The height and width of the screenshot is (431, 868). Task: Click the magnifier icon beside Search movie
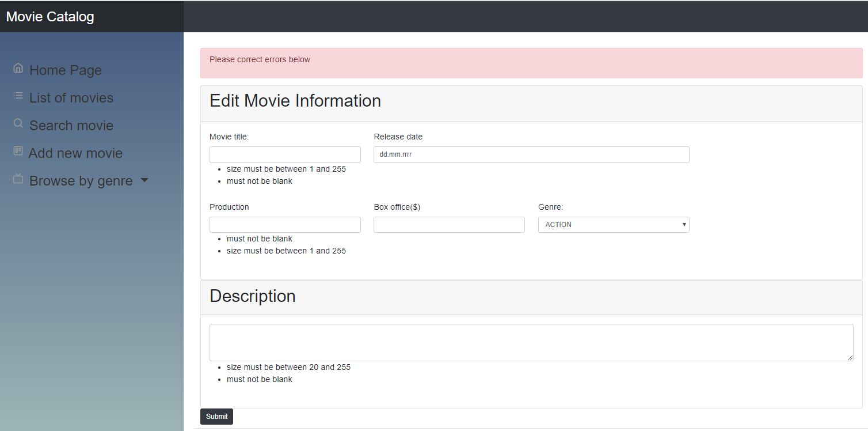[x=18, y=123]
